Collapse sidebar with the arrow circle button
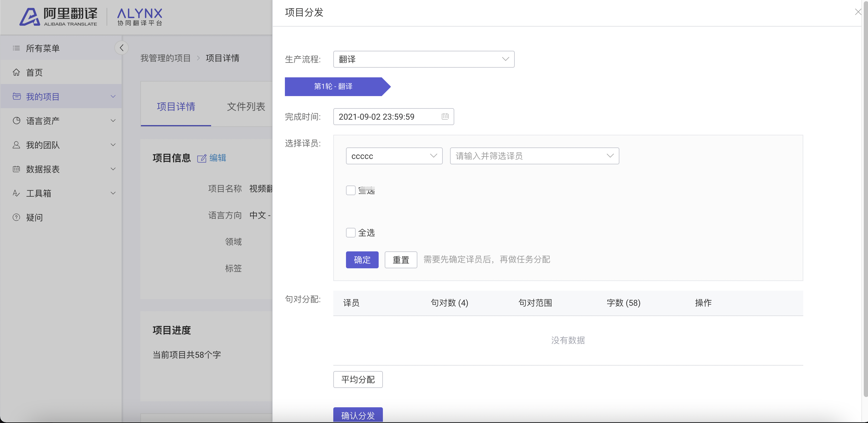868x423 pixels. pos(122,48)
